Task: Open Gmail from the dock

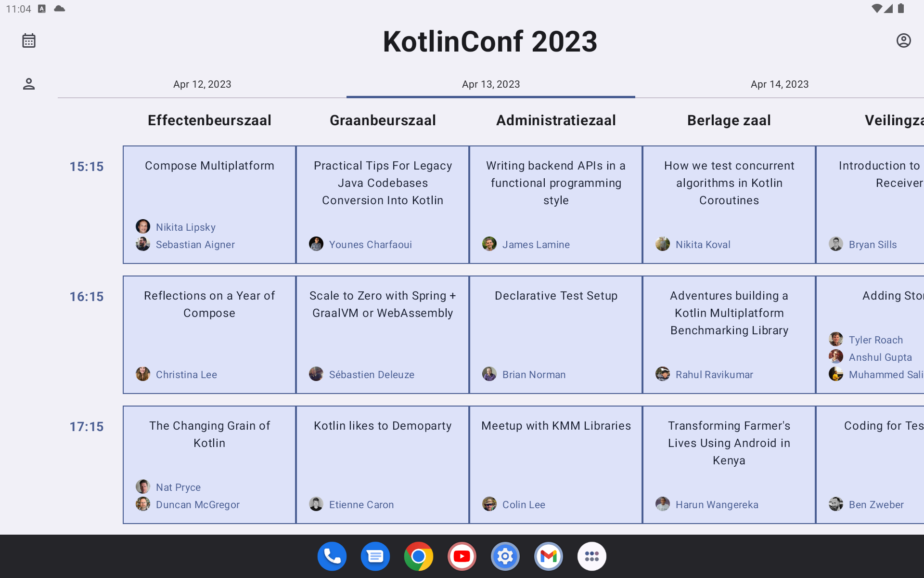Action: [x=549, y=556]
